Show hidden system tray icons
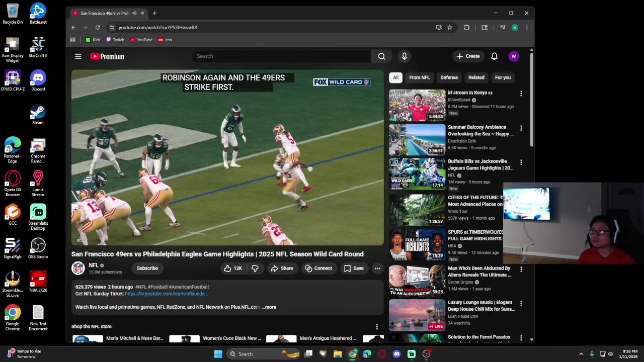 click(581, 354)
